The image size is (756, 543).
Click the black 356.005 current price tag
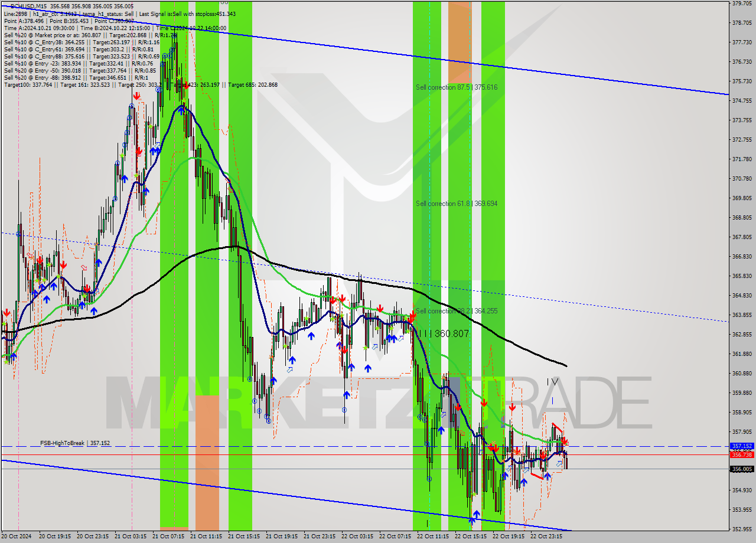point(742,469)
